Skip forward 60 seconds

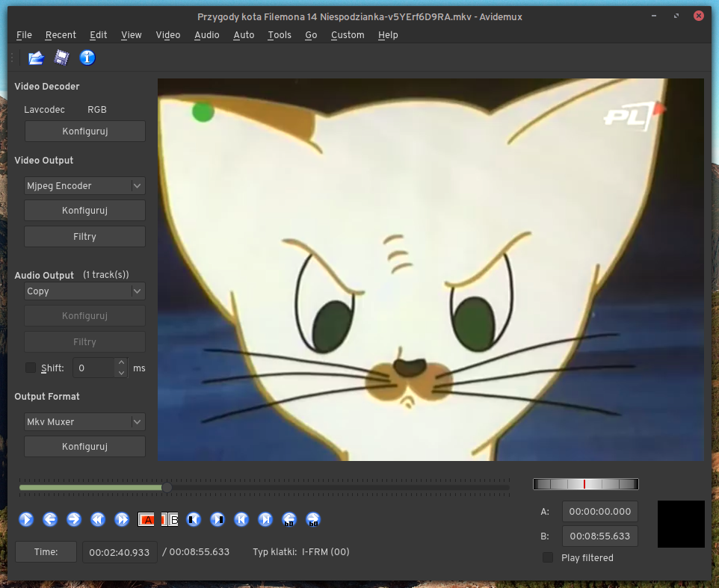point(312,519)
